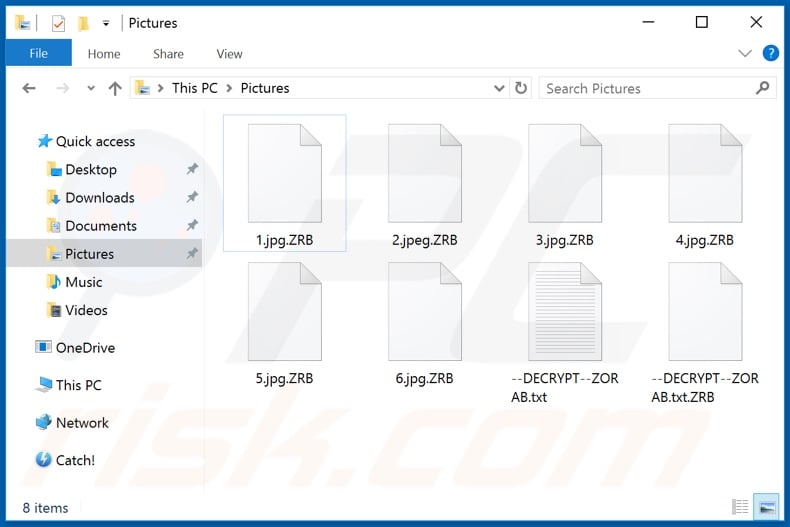This screenshot has height=527, width=790.
Task: Click the 8 items status bar text
Action: click(45, 508)
